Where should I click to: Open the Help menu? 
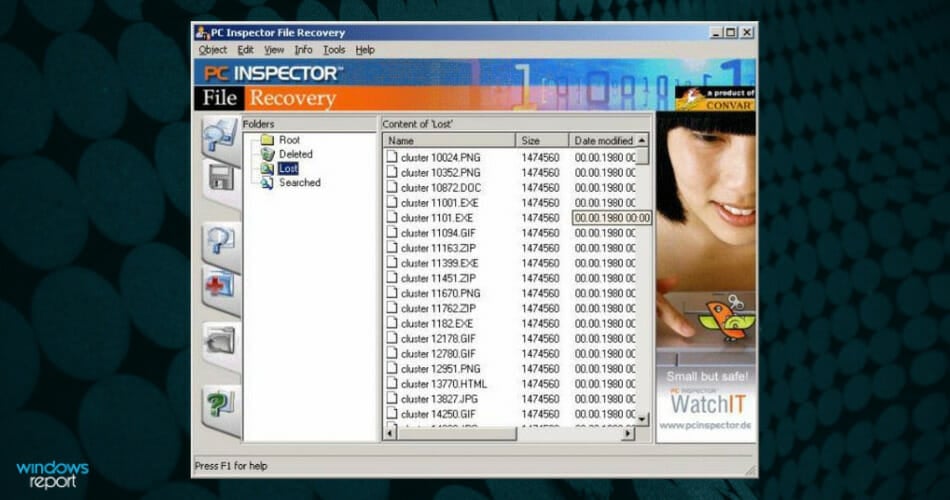pyautogui.click(x=365, y=50)
